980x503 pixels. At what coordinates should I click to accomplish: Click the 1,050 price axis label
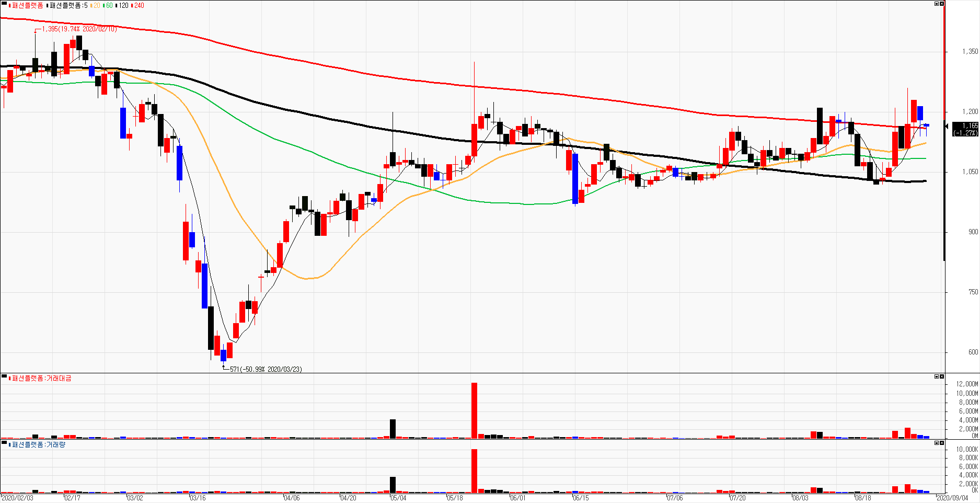pyautogui.click(x=970, y=172)
